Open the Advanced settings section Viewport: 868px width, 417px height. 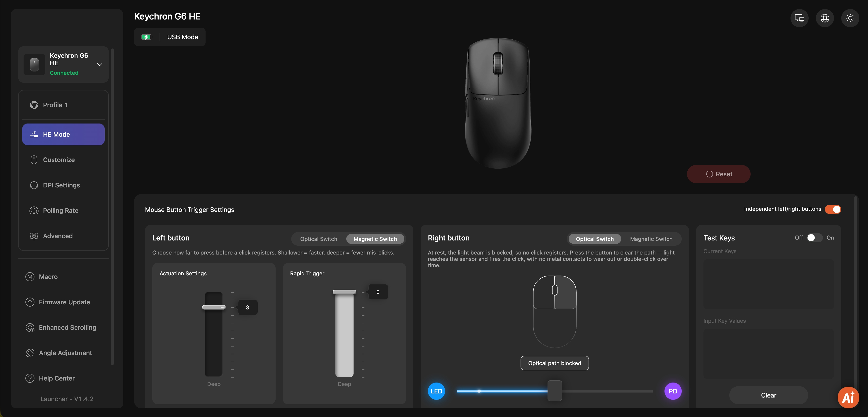click(63, 236)
